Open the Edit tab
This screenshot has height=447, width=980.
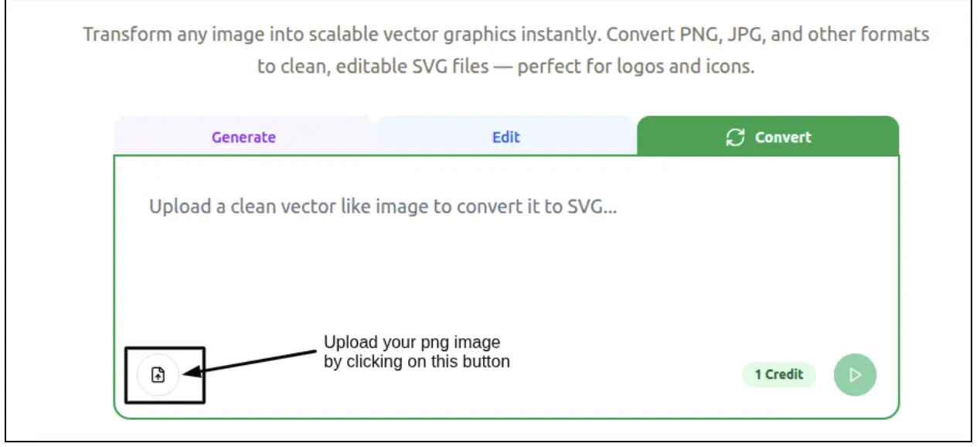[505, 137]
